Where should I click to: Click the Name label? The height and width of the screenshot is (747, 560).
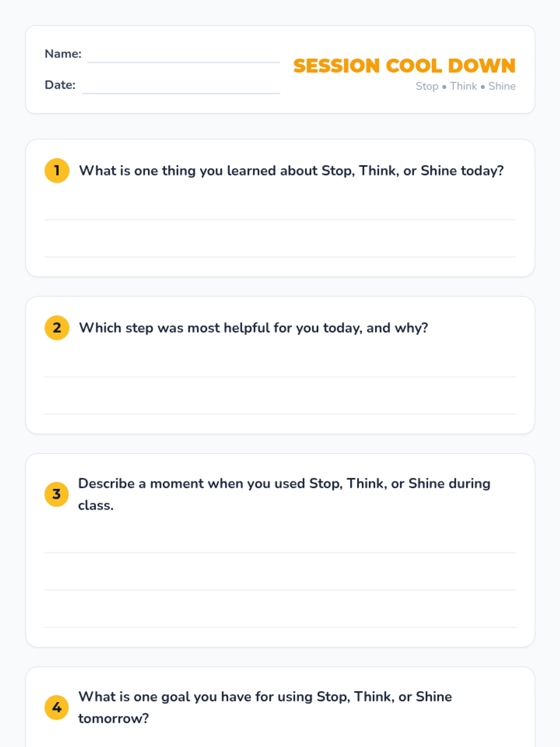(63, 54)
